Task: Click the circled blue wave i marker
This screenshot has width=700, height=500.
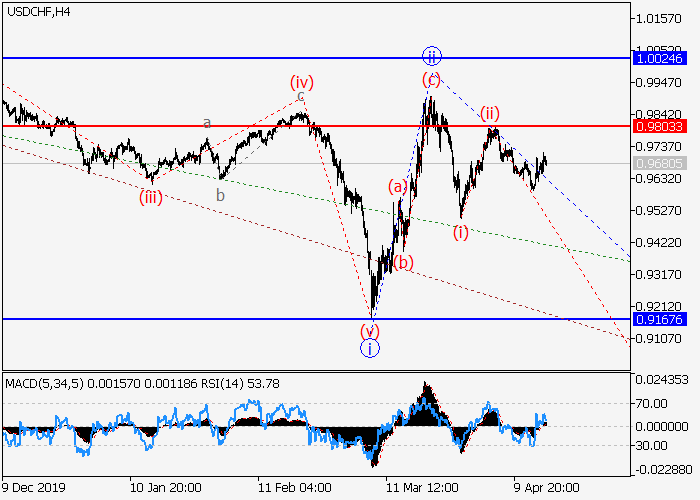Action: coord(370,348)
